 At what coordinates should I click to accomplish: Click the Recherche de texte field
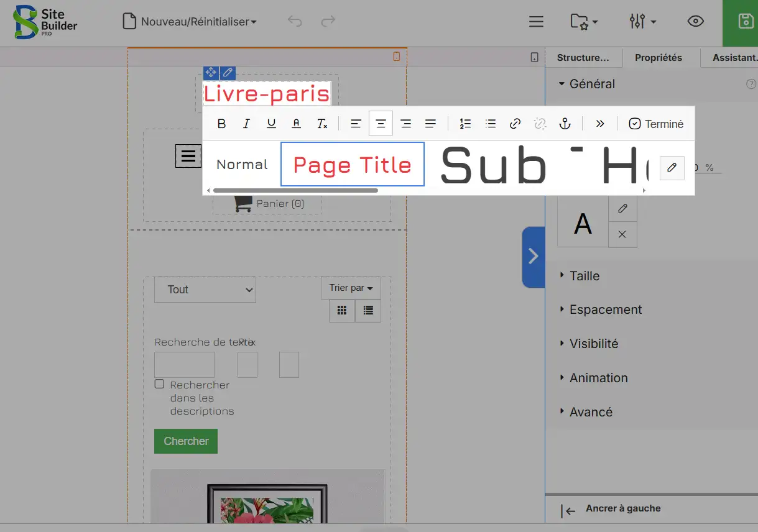pos(184,365)
